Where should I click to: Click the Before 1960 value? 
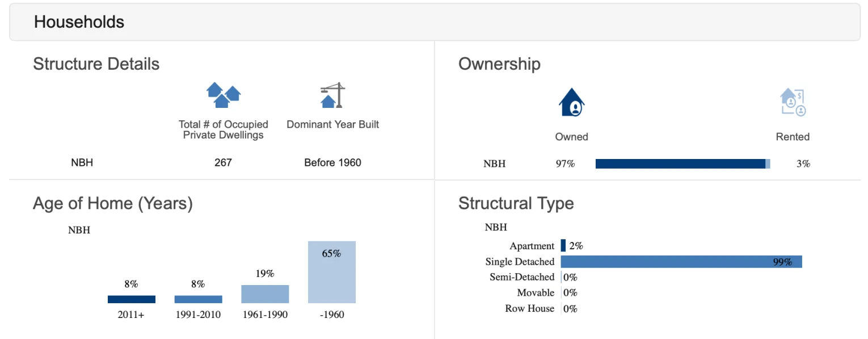[x=332, y=163]
